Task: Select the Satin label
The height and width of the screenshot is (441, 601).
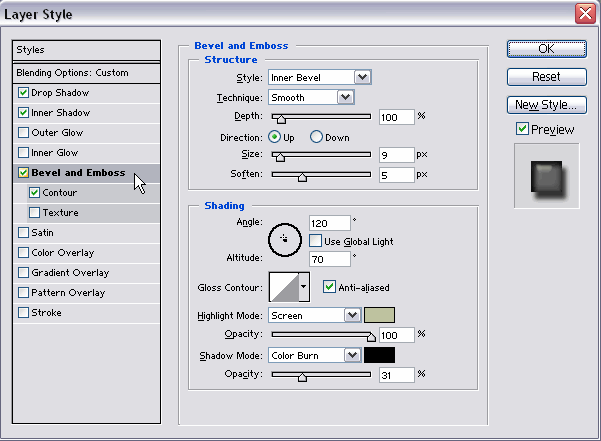Action: click(43, 233)
